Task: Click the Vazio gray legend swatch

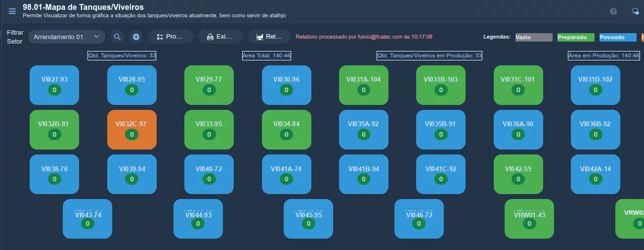Action: tap(533, 37)
